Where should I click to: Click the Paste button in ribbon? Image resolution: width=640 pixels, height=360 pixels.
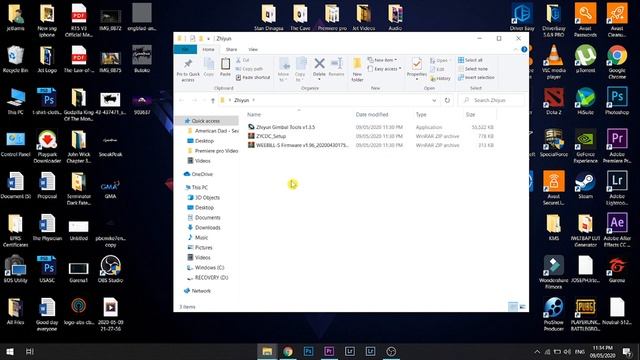point(225,67)
